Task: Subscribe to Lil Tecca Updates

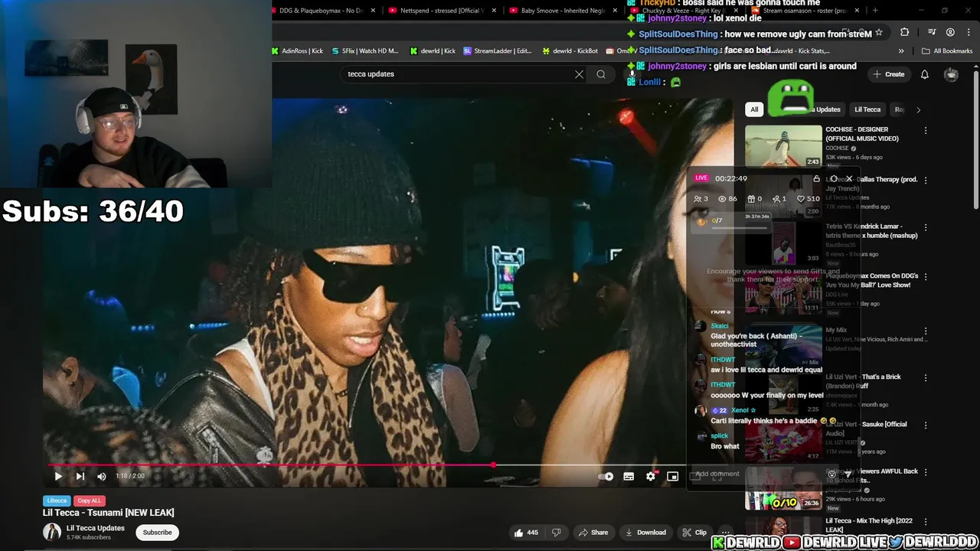Action: (157, 533)
